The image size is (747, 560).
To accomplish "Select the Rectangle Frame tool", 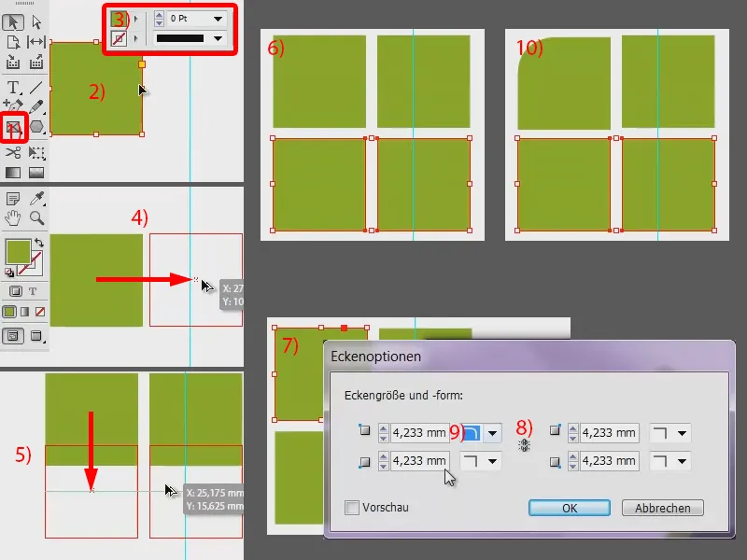I will pos(13,127).
